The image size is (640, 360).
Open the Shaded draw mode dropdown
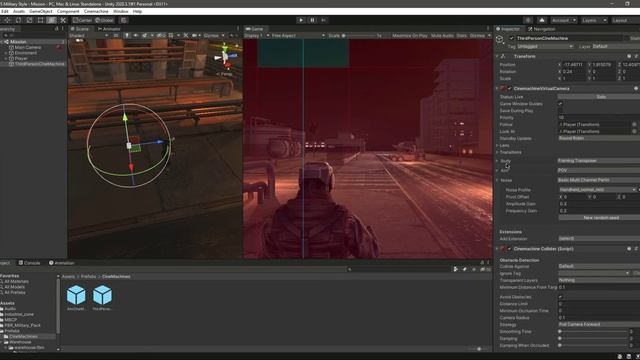[x=89, y=36]
